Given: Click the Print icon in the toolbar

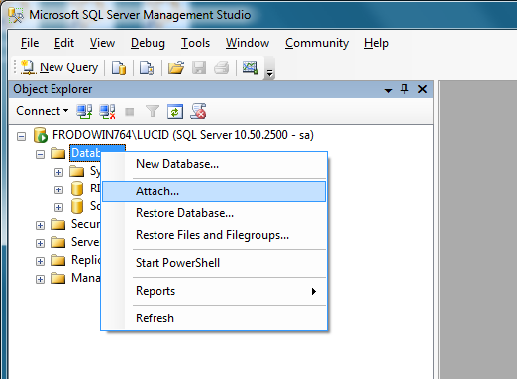Looking at the screenshot, I should tap(221, 68).
